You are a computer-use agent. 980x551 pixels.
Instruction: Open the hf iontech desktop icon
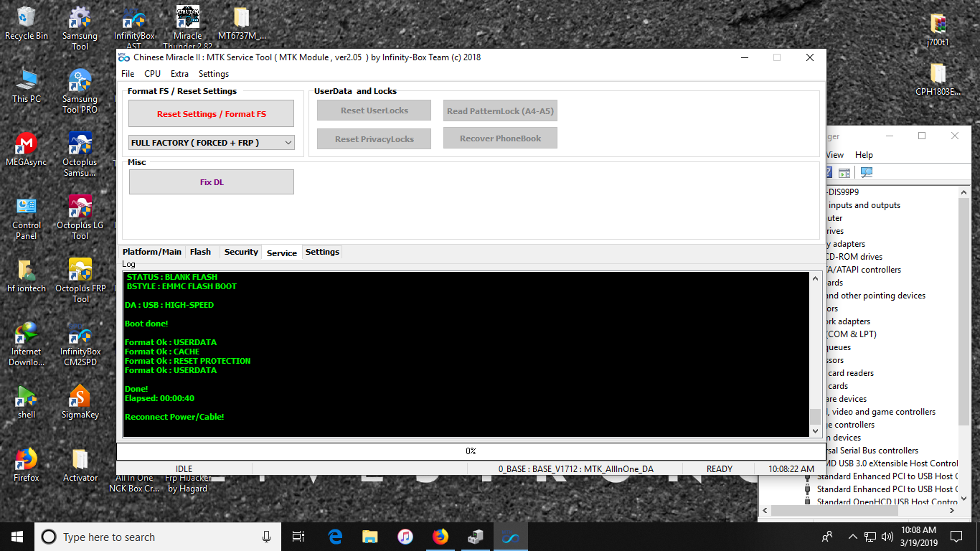27,275
